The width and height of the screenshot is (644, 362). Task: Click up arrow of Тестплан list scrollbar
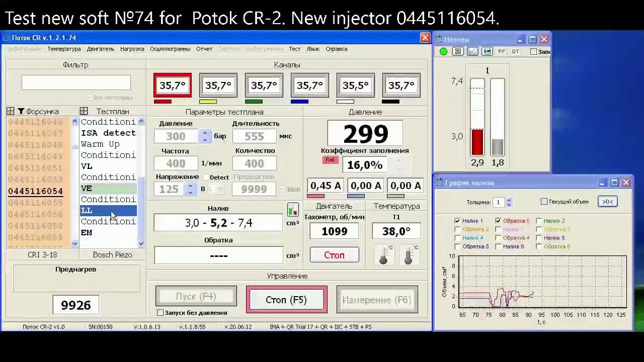(x=141, y=121)
